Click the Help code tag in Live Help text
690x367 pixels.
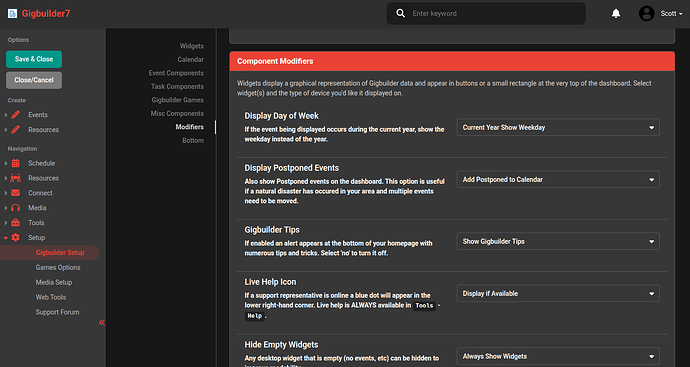click(254, 316)
